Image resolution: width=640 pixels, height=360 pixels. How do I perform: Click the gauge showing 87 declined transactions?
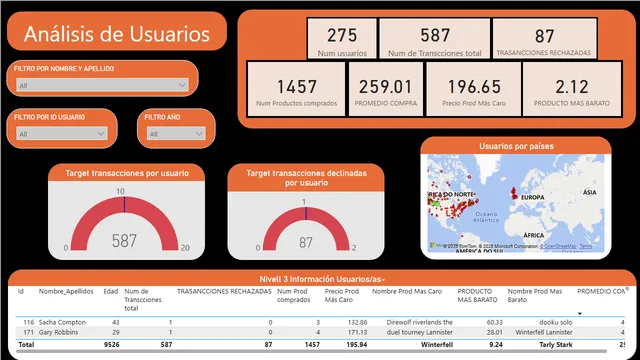pyautogui.click(x=306, y=229)
